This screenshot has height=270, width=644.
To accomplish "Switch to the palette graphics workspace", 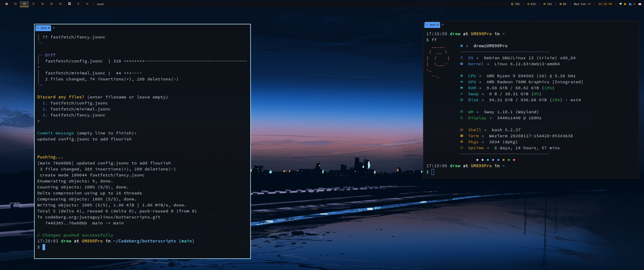I will tap(78, 4).
